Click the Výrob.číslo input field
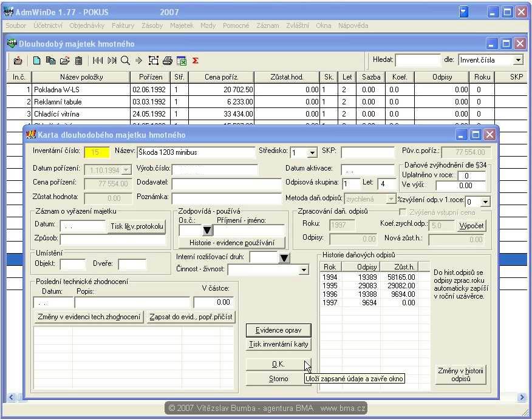532x420 pixels. coord(215,169)
